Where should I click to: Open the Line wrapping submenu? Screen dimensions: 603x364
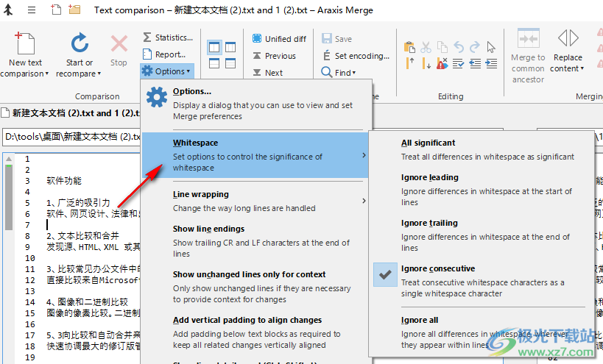pyautogui.click(x=255, y=201)
